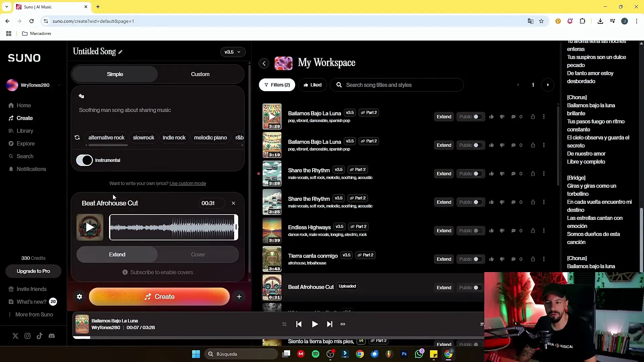Toggle Public on Bailamos Bajo La Luna 3:19
Image resolution: width=644 pixels, height=362 pixels.
tap(478, 145)
